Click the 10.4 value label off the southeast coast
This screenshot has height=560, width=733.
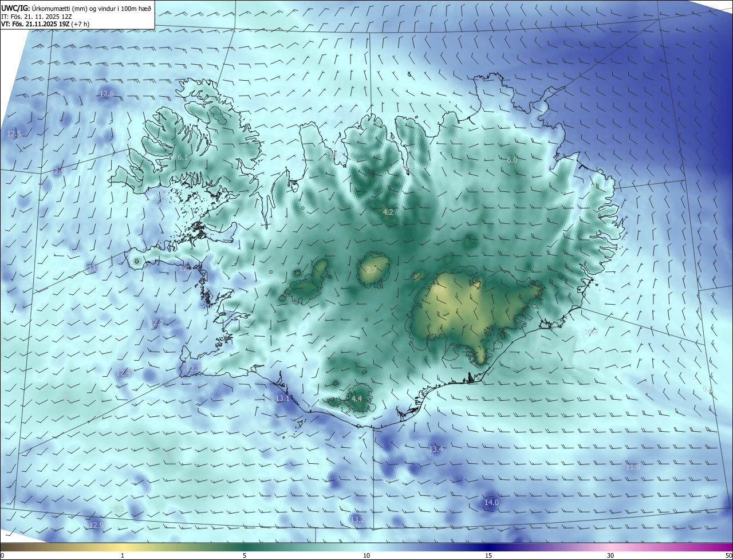(590, 332)
